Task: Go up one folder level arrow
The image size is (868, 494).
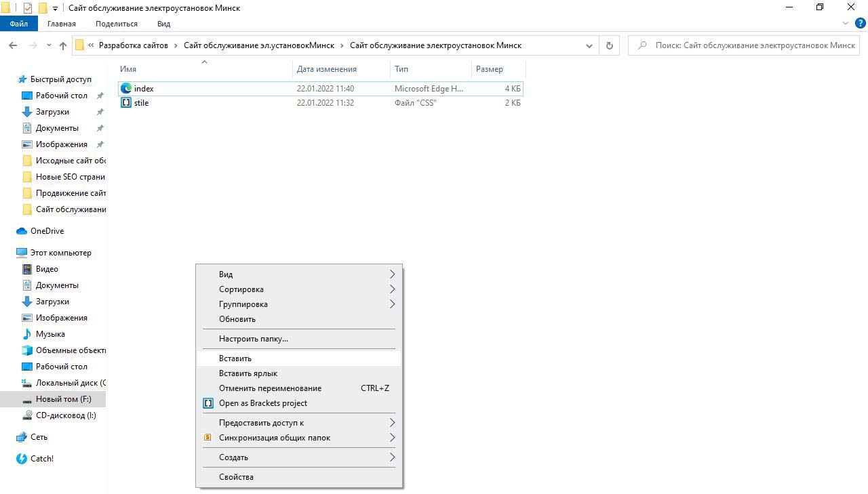Action: click(63, 45)
